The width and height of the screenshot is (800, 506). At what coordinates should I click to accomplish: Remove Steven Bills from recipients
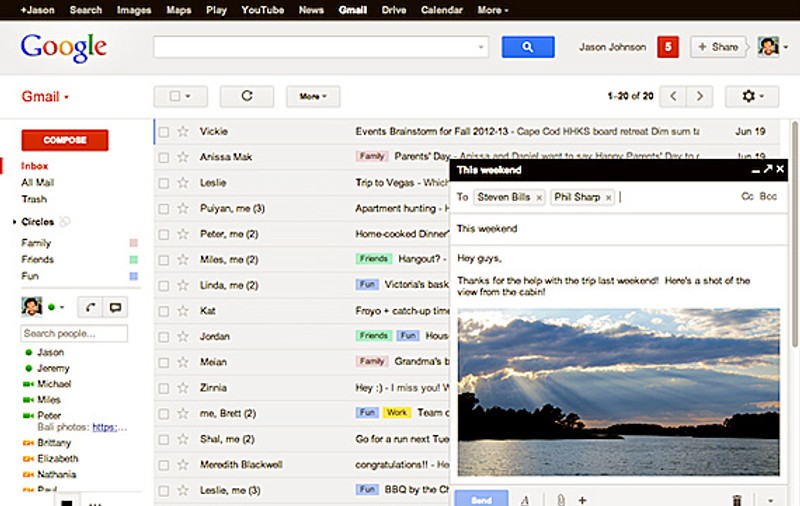click(539, 198)
